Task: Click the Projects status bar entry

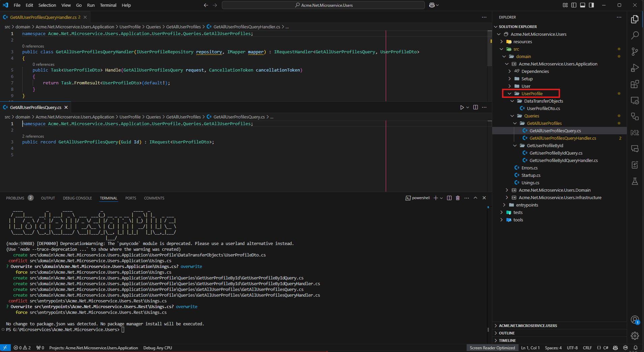Action: (x=93, y=348)
